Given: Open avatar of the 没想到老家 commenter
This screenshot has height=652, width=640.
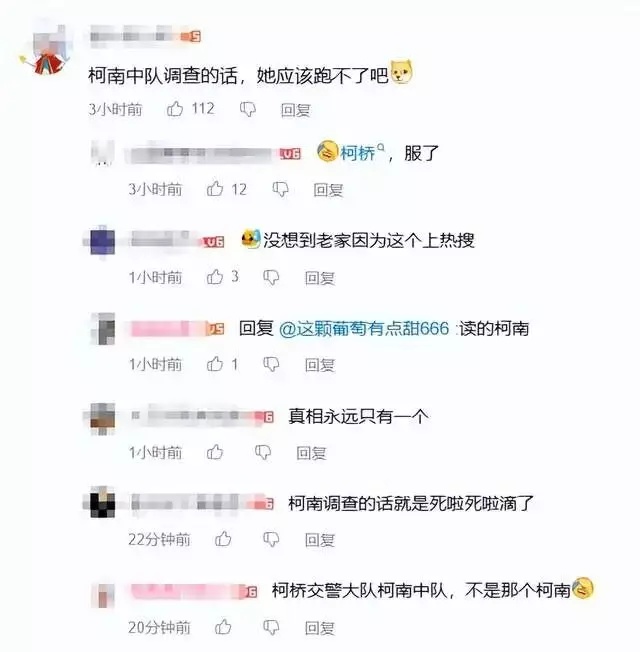Looking at the screenshot, I should [x=102, y=241].
